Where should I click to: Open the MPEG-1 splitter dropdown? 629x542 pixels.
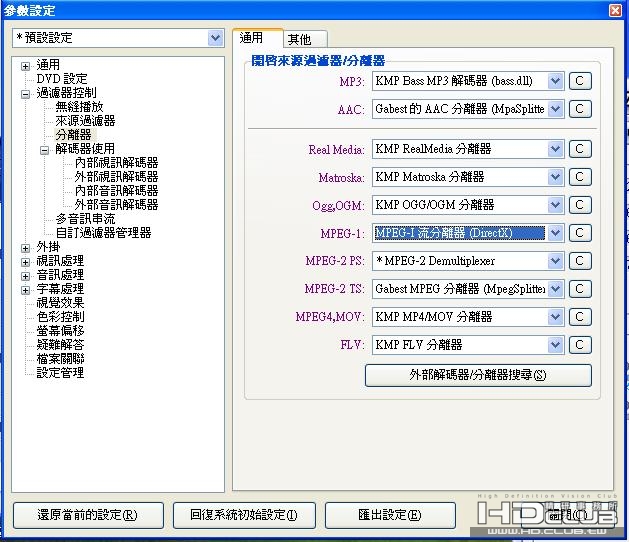pyautogui.click(x=555, y=233)
